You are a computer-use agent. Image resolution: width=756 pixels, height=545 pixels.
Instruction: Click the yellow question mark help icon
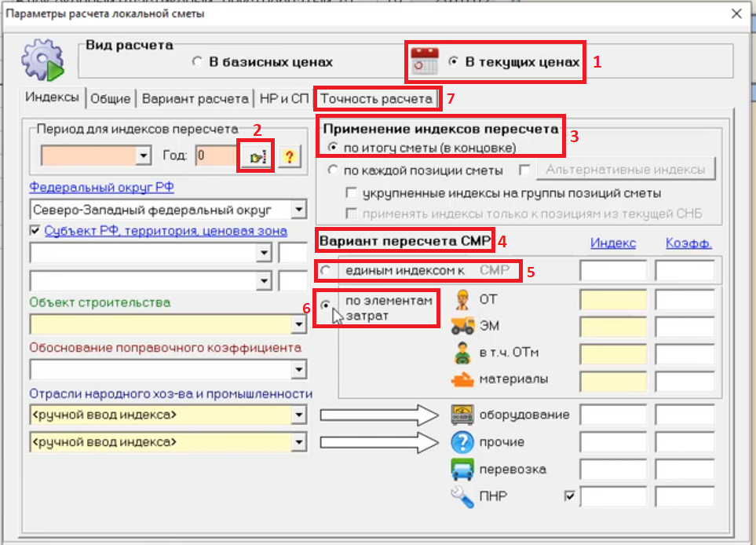(289, 155)
